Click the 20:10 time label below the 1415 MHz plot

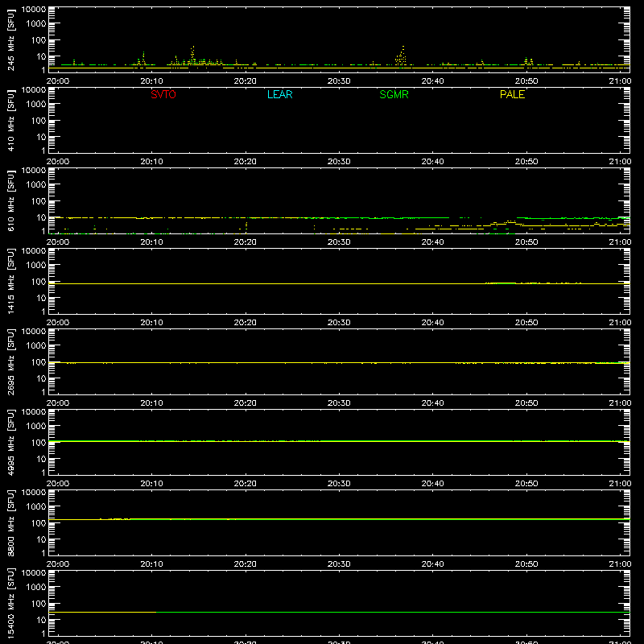pyautogui.click(x=151, y=323)
